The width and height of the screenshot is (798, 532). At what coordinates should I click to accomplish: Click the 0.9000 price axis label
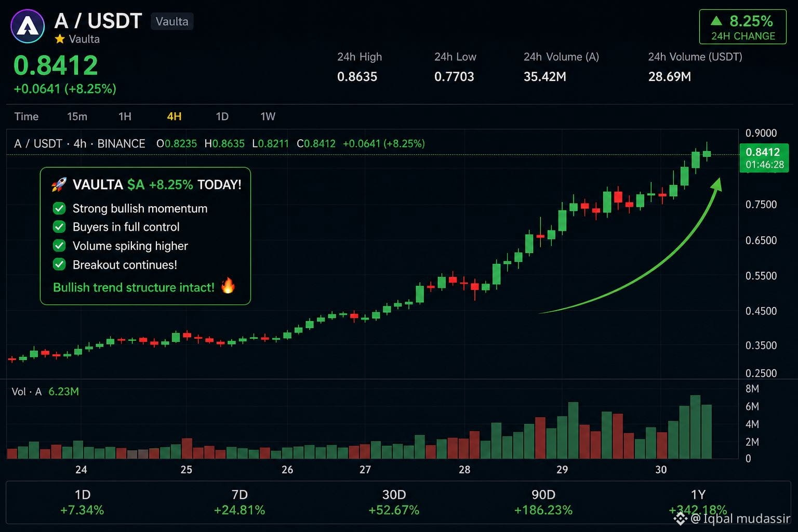(x=761, y=133)
